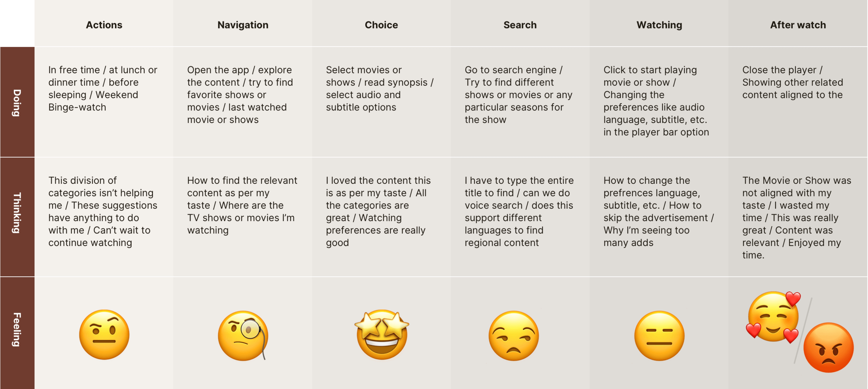Click the angry red face emoji

pos(828,348)
